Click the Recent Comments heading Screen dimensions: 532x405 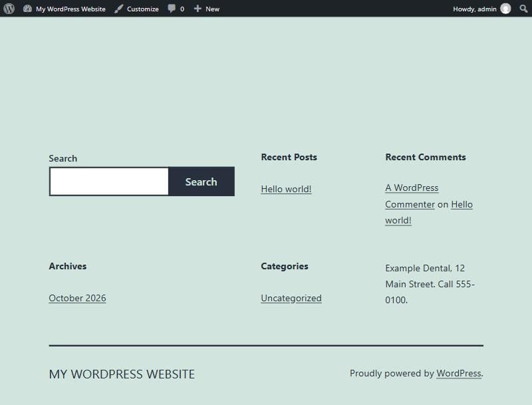click(426, 157)
